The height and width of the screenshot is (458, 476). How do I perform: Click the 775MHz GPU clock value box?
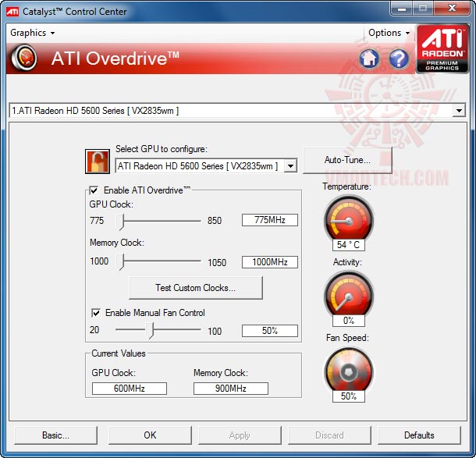pyautogui.click(x=269, y=220)
